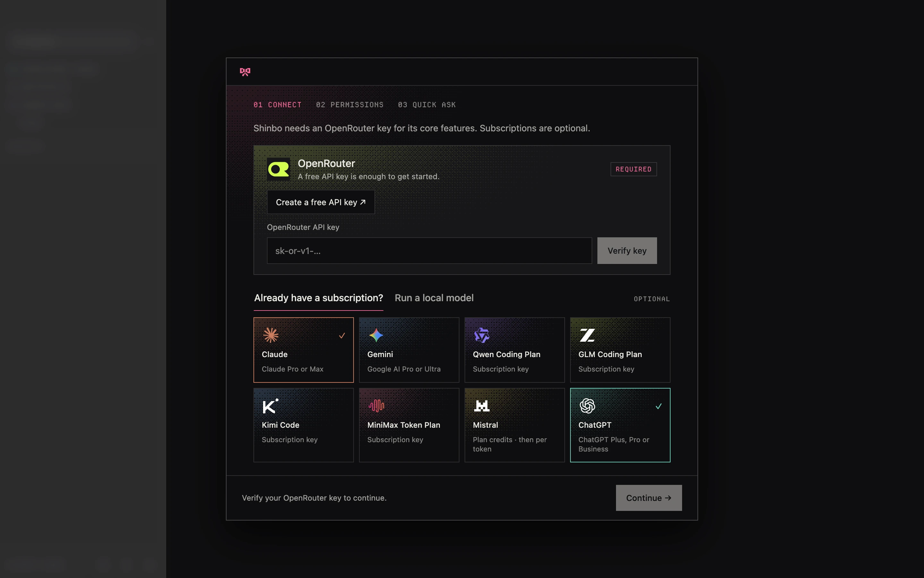
Task: Deselect the Claude subscription card
Action: click(304, 350)
